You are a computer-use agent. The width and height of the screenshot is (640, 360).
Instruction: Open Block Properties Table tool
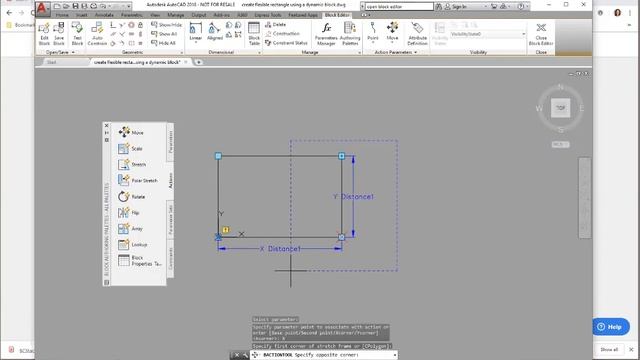[x=140, y=260]
